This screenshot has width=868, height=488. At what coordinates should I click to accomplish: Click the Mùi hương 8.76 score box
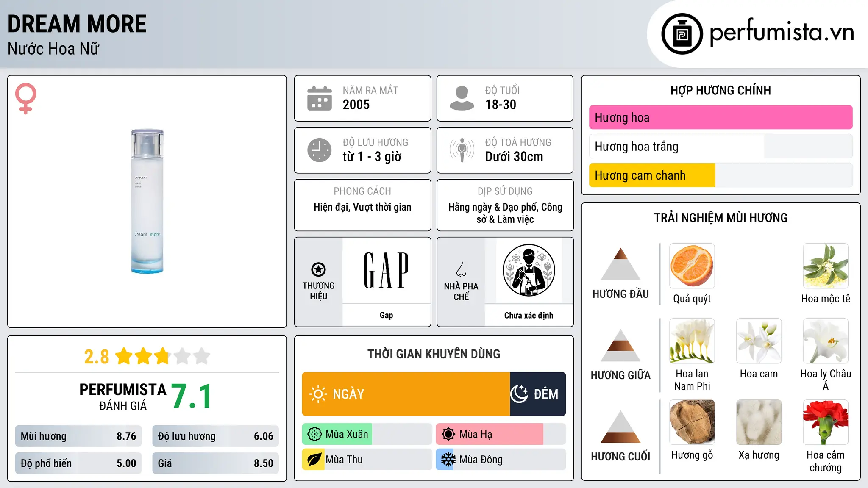(x=78, y=436)
